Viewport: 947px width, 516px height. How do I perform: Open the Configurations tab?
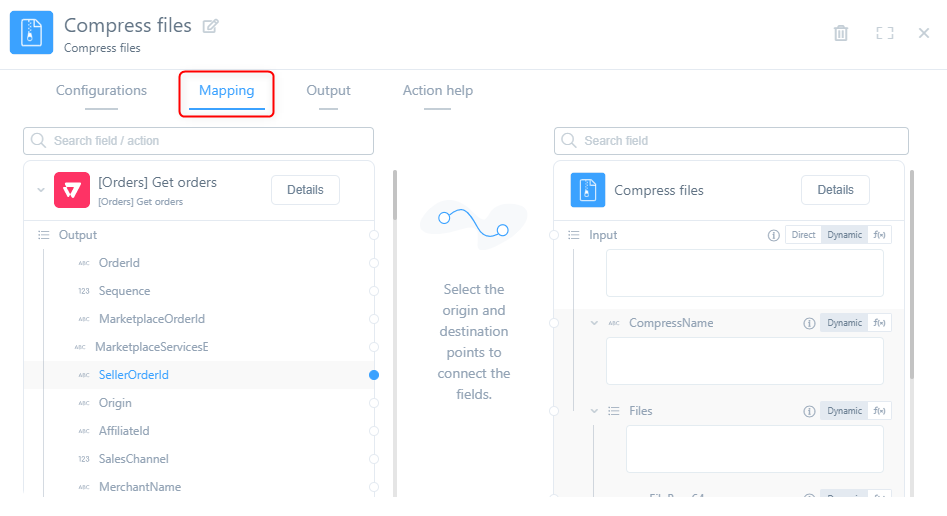click(101, 91)
